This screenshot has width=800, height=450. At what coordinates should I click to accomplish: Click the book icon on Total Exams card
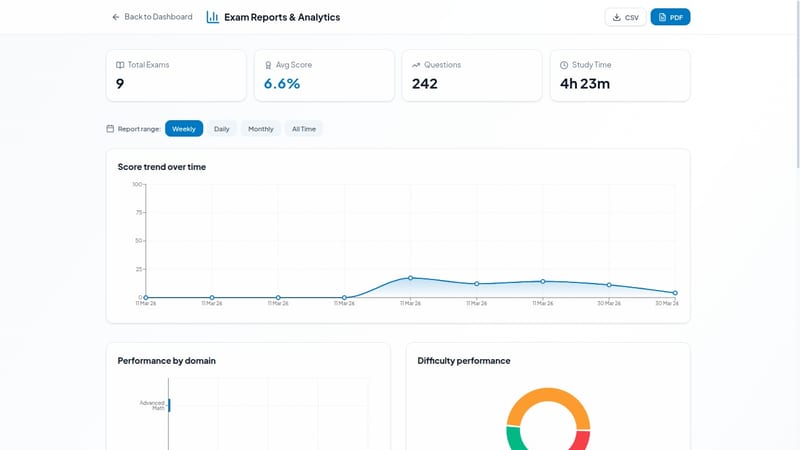point(120,65)
